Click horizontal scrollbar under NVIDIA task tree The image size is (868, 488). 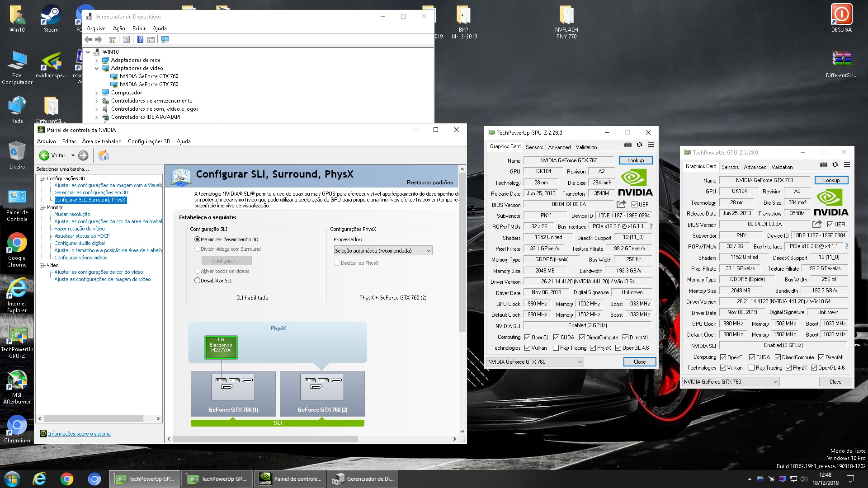click(94, 419)
